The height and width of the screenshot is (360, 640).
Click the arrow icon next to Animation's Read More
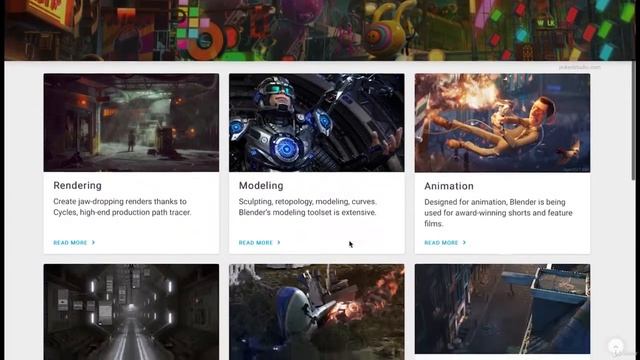[464, 242]
